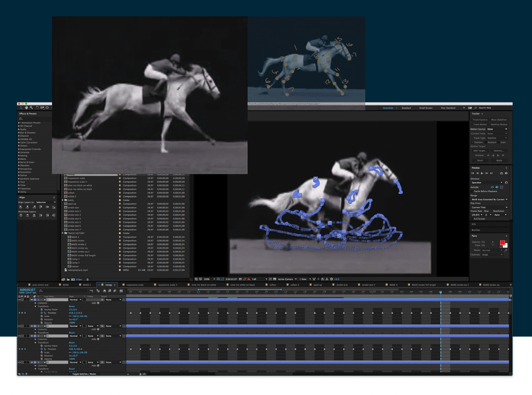The width and height of the screenshot is (532, 395).
Task: Click the Search Help field
Action: [x=493, y=108]
